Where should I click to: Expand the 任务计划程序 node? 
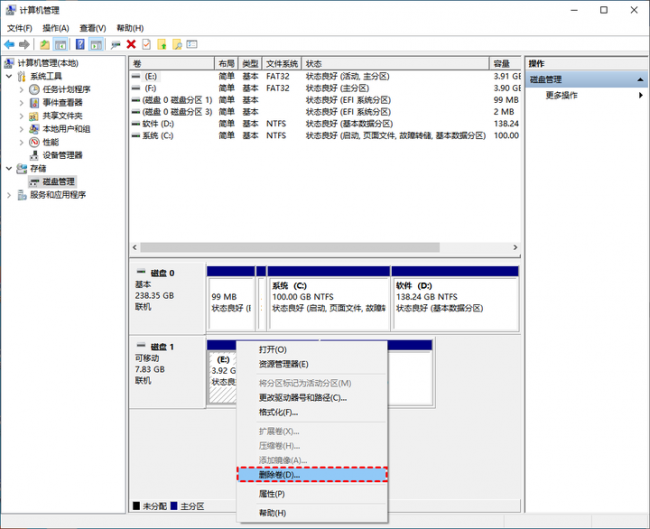(x=22, y=89)
